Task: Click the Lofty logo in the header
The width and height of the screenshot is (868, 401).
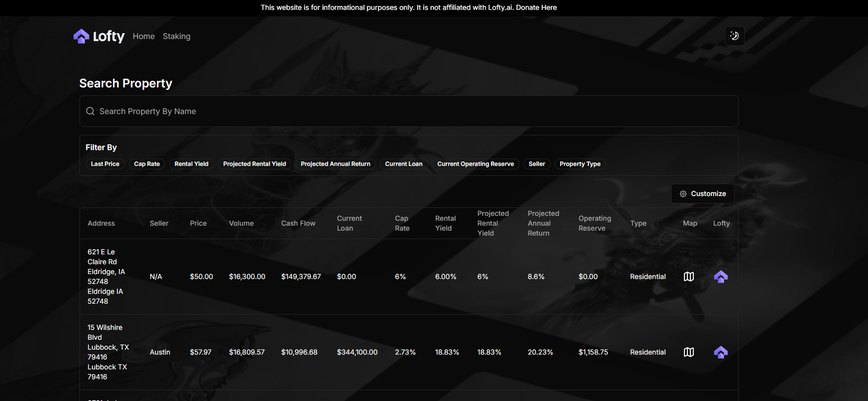Action: (x=99, y=36)
